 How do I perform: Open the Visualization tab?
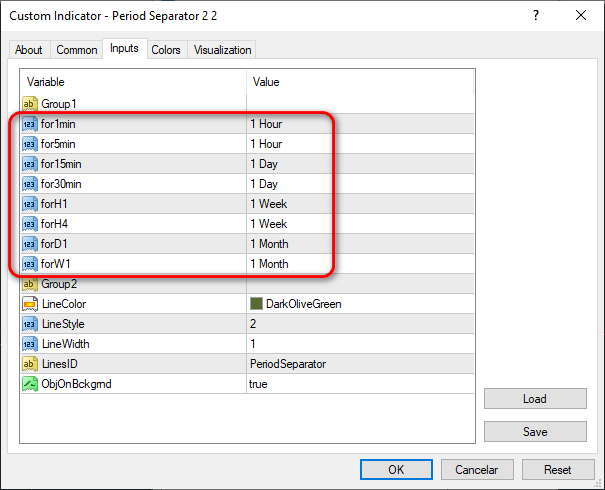point(223,50)
